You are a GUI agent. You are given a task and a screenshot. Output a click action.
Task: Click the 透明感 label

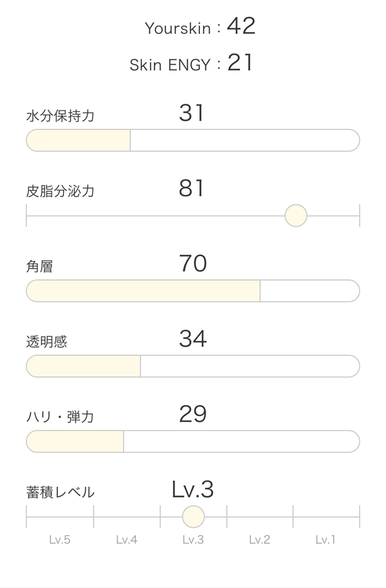point(46,342)
